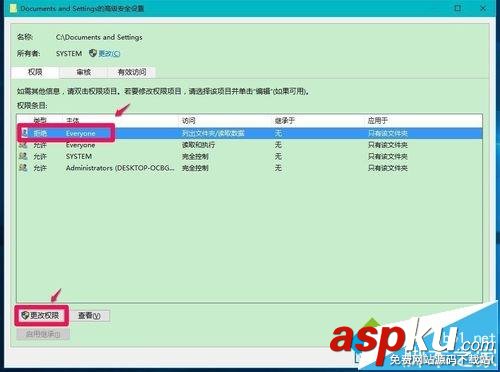500x372 pixels.
Task: Close the advanced security settings window
Action: pyautogui.click(x=483, y=8)
